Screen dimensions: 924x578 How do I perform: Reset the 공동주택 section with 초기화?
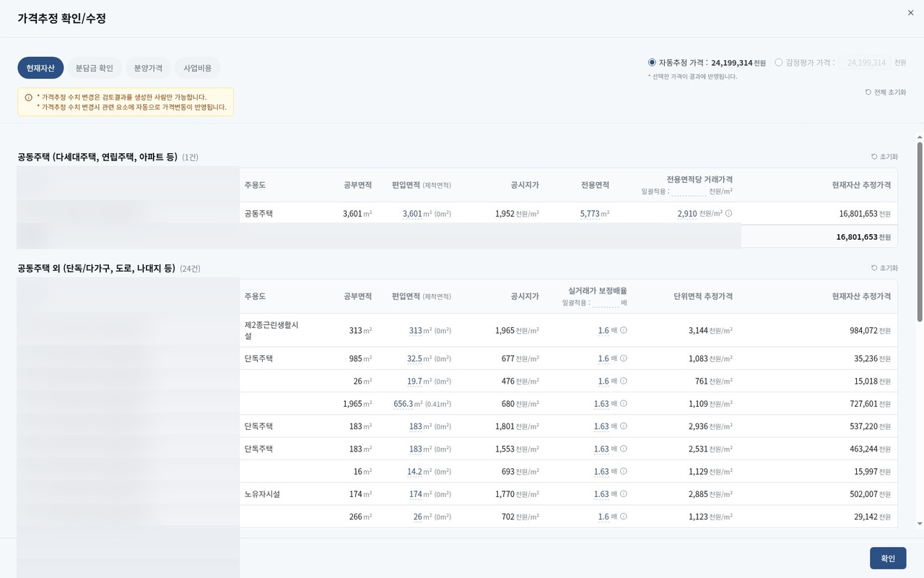coord(884,157)
